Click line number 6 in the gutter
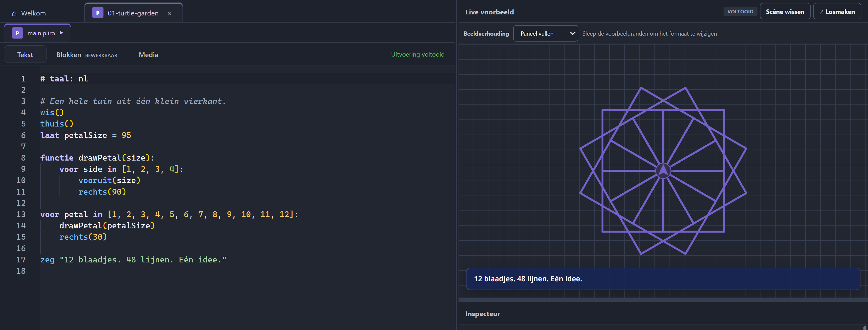The image size is (868, 330). tap(23, 135)
